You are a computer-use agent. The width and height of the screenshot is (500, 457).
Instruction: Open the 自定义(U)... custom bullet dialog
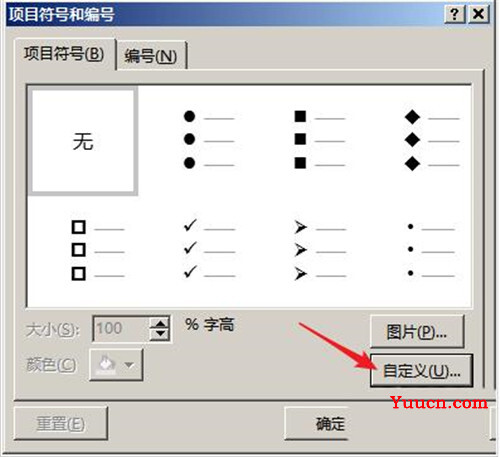(x=421, y=371)
